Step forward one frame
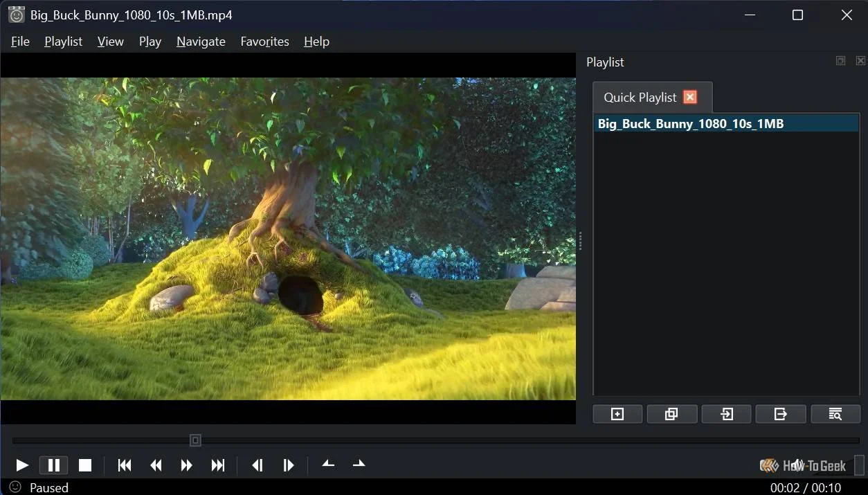Screen dimensions: 868x495 (289, 465)
